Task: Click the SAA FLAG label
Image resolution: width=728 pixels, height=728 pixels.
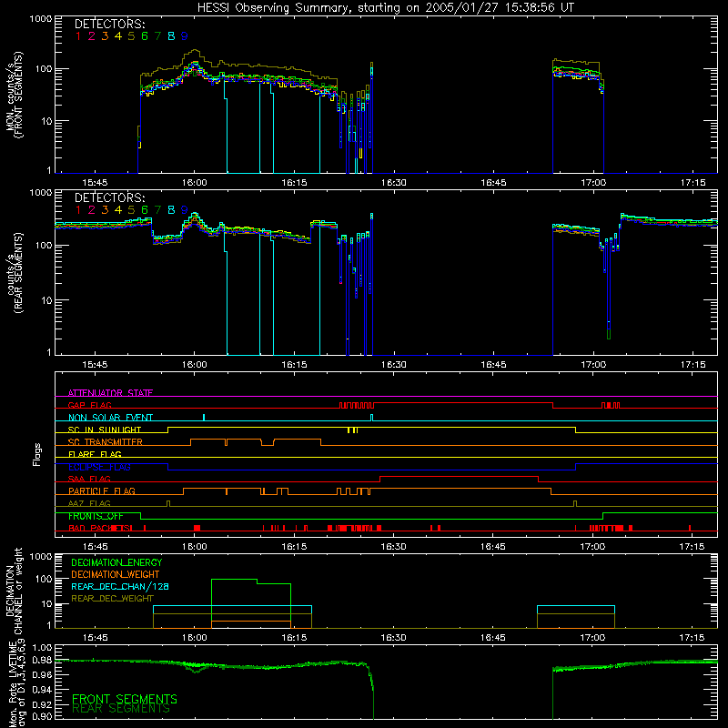Action: tap(89, 479)
